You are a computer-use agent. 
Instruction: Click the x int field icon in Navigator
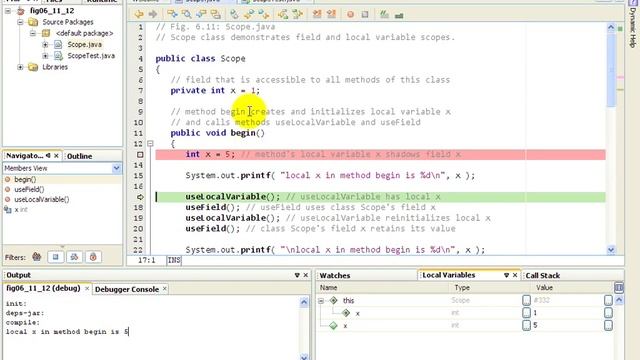(8, 210)
